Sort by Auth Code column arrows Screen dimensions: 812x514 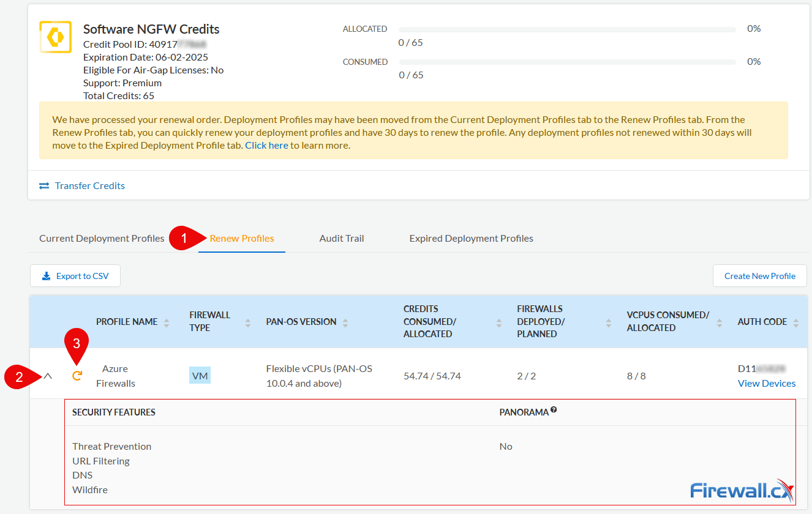pos(796,322)
